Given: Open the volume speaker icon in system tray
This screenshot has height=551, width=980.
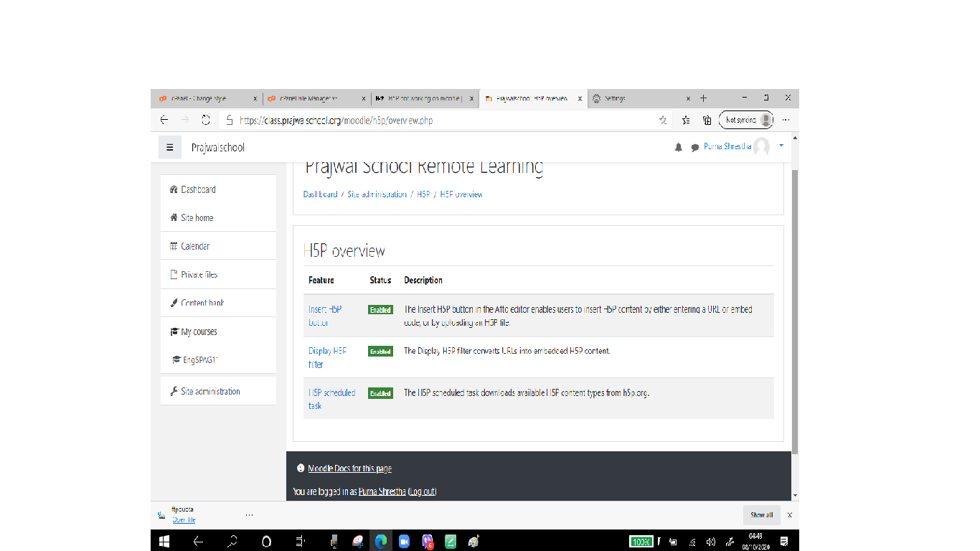Looking at the screenshot, I should tap(711, 542).
